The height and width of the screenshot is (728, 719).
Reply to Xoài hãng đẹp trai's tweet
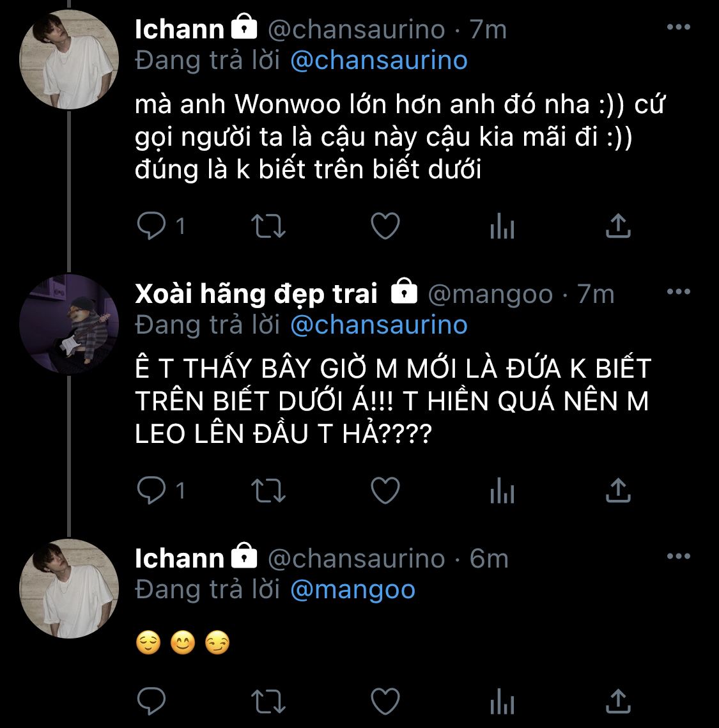coord(152,491)
